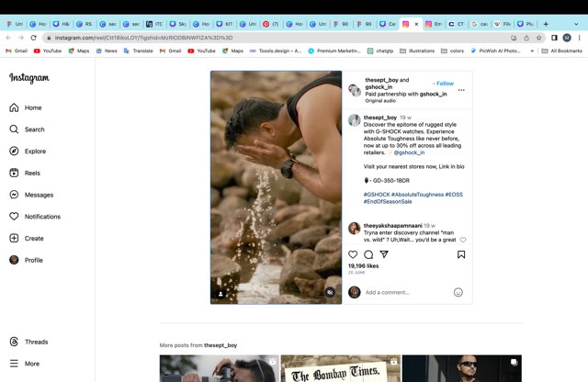This screenshot has width=588, height=382.
Task: Save post with bookmark icon
Action: pyautogui.click(x=461, y=254)
